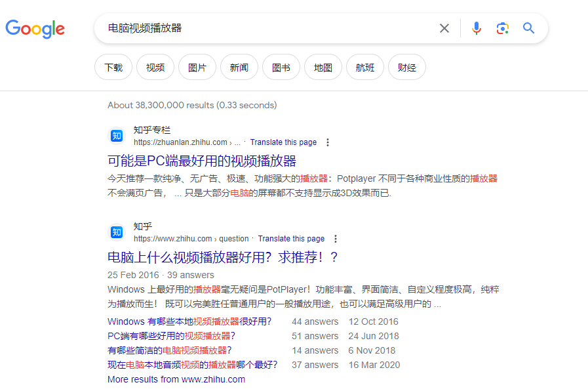588x391 pixels.
Task: Click the 16 Mar 2020 date
Action: [374, 365]
